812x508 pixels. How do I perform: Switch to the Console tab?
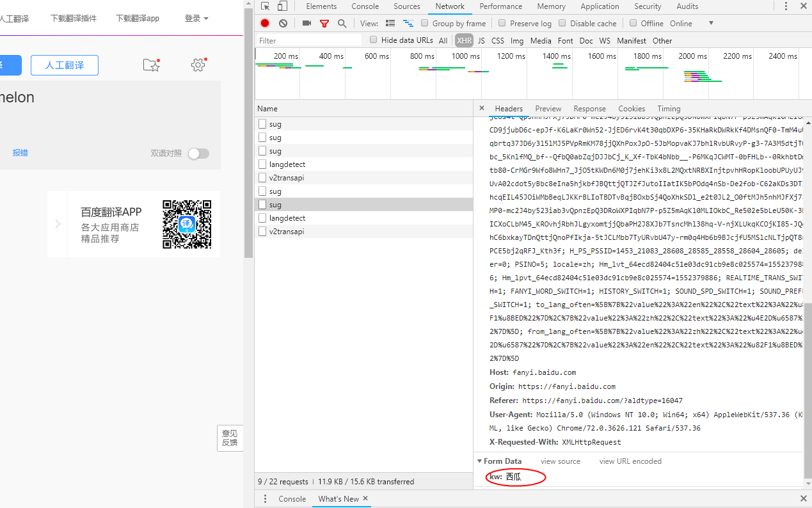365,6
